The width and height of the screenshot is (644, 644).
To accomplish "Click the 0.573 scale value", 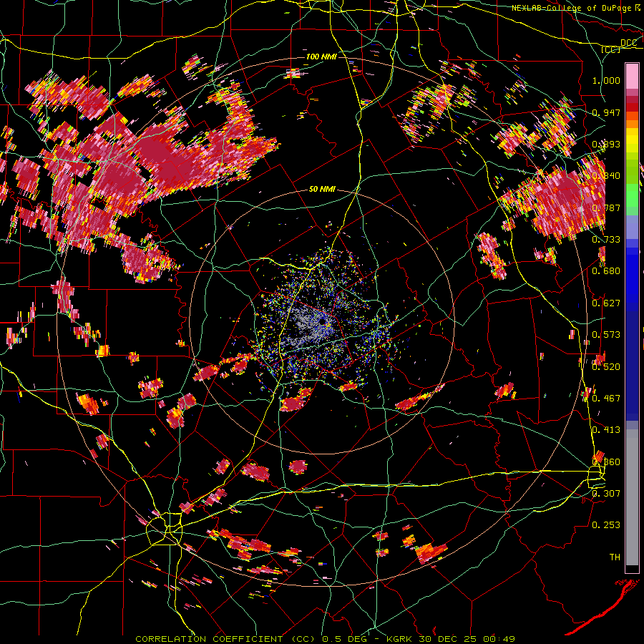I will click(606, 335).
